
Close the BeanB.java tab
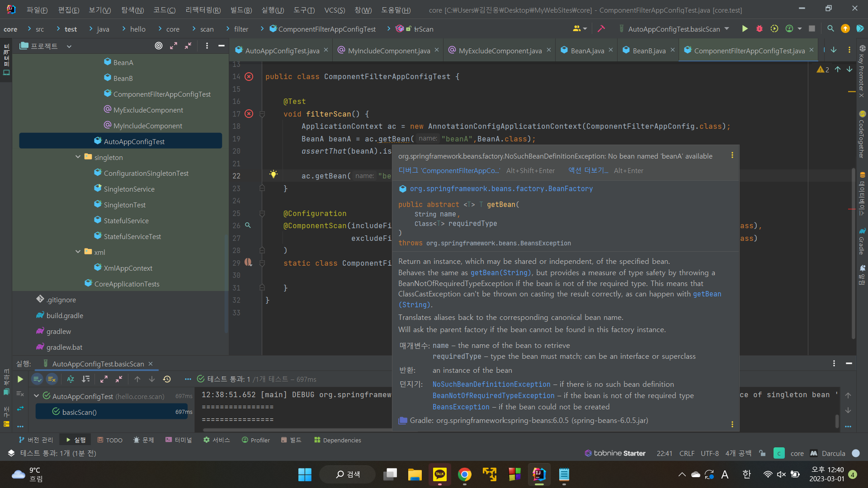click(673, 50)
